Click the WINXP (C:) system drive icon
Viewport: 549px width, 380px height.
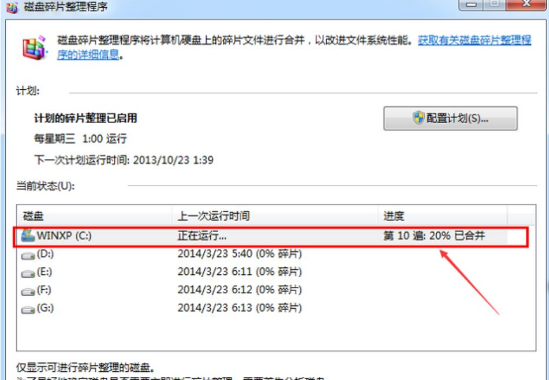pos(28,235)
